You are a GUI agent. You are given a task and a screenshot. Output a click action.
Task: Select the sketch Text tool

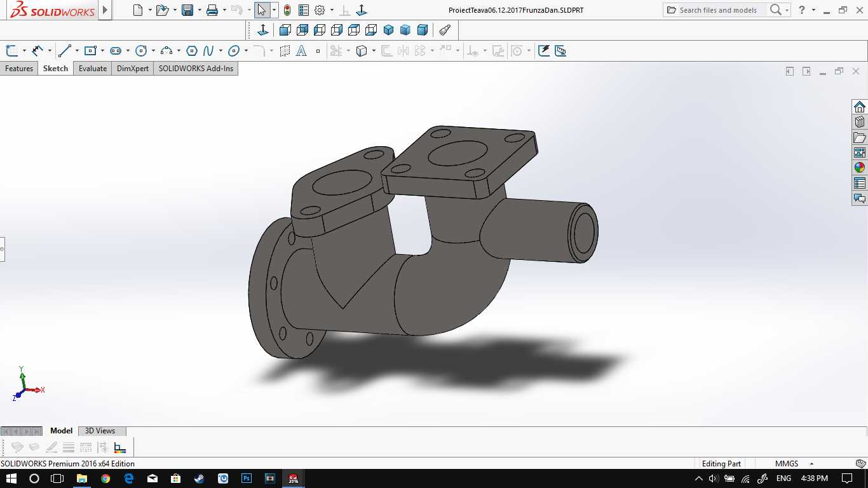tap(302, 51)
